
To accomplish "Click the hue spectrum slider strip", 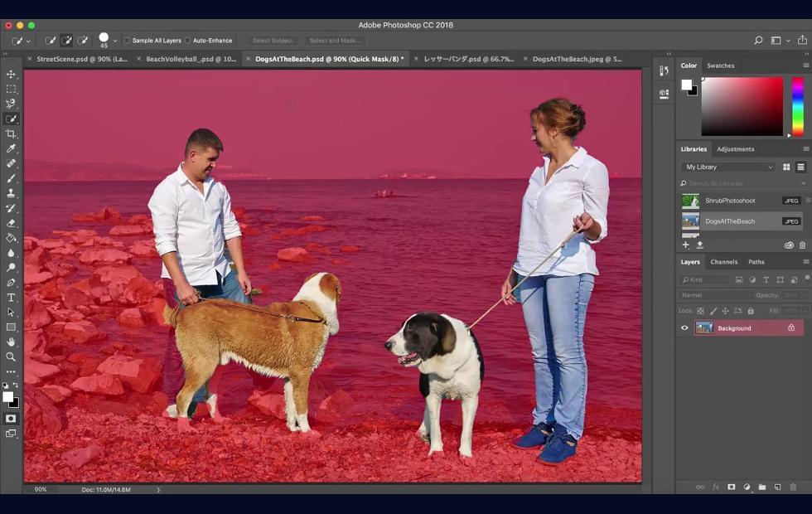I will (x=797, y=107).
